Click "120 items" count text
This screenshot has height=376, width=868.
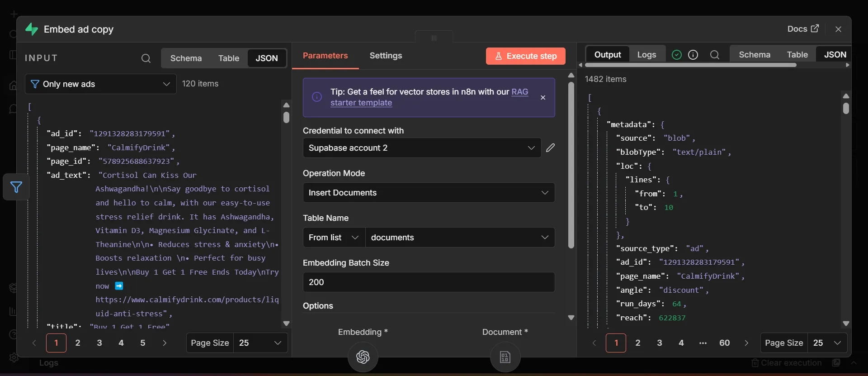[200, 84]
